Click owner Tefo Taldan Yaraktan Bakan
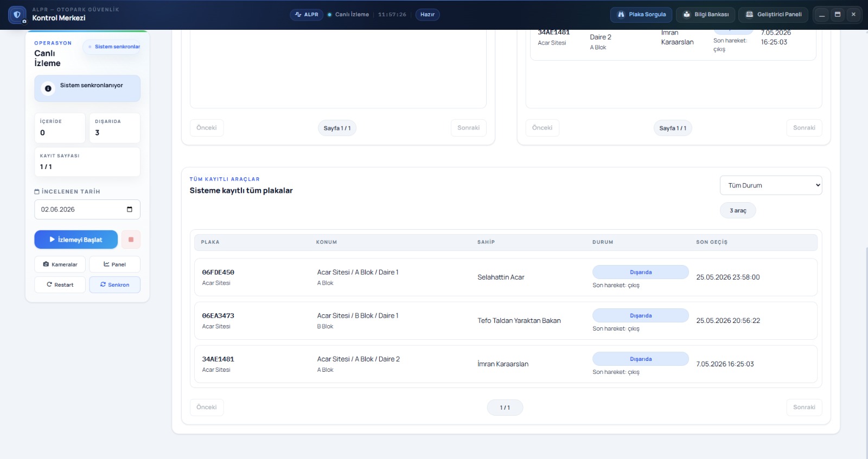Screen dimensions: 868x459 (519, 320)
